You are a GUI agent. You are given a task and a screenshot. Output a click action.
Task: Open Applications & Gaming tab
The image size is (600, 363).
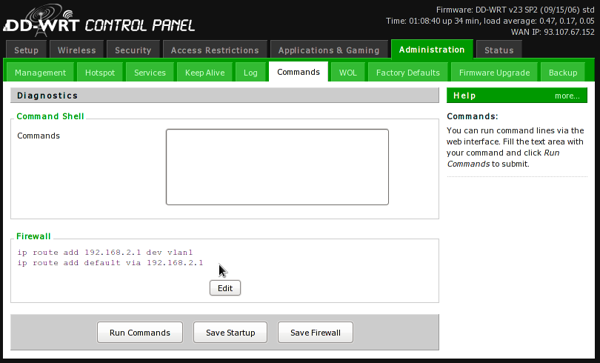pyautogui.click(x=329, y=50)
